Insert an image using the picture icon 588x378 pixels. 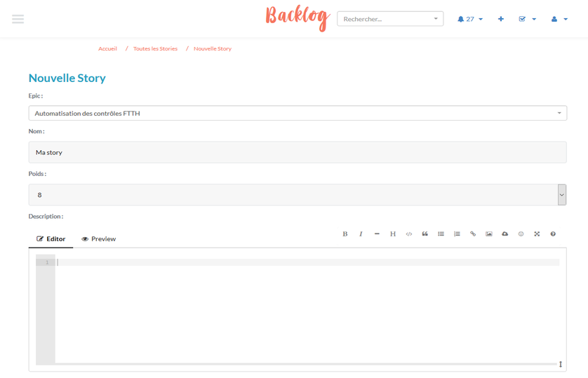click(489, 234)
